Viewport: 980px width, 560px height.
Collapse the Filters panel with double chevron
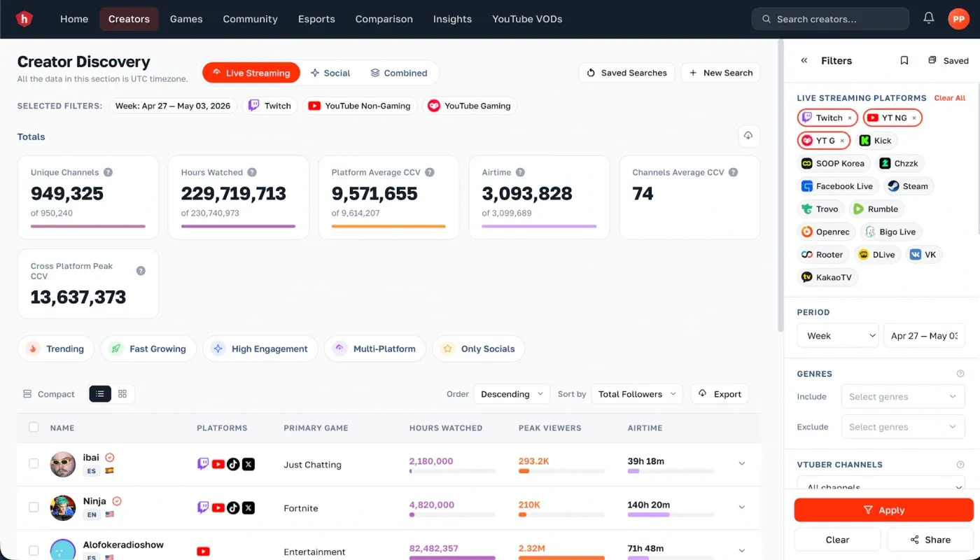point(804,61)
